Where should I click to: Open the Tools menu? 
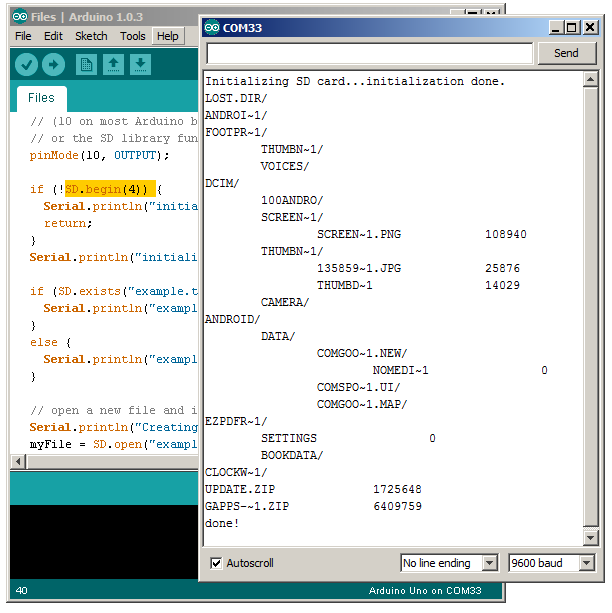click(x=133, y=36)
